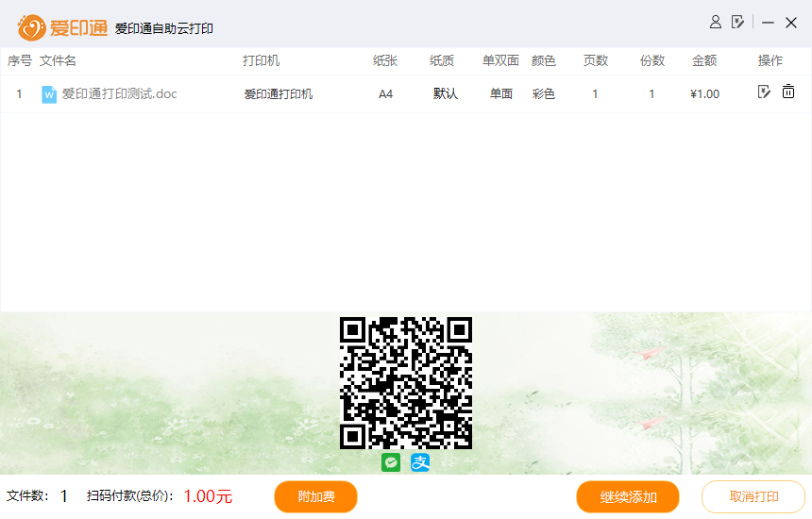Click the 颜色 column header
This screenshot has height=519, width=812.
[543, 60]
